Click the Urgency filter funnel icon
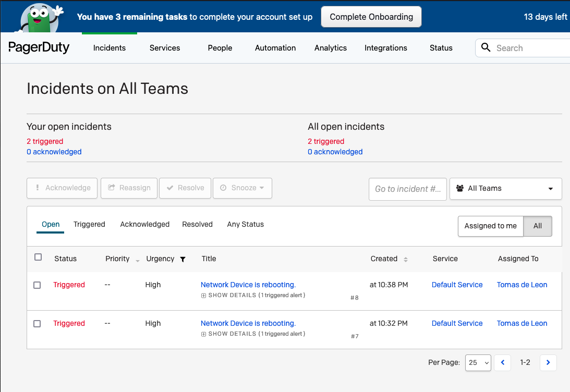The height and width of the screenshot is (392, 570). (183, 259)
